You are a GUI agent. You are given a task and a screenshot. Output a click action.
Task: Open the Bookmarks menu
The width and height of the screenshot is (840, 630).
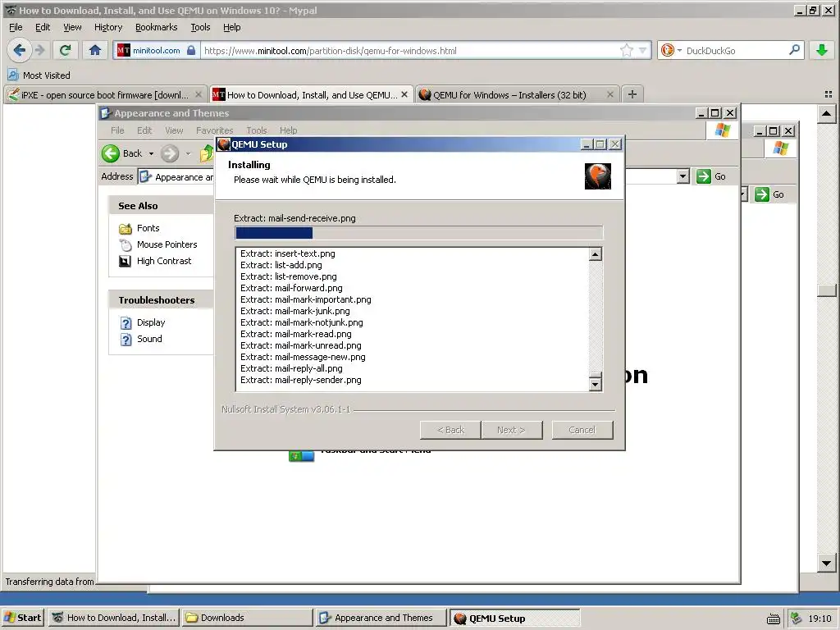tap(156, 27)
